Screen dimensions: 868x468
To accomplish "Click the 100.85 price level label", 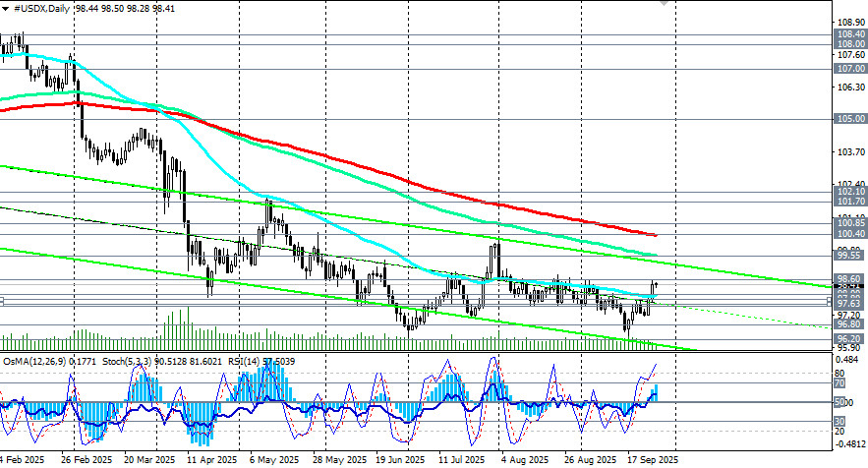I will point(849,223).
